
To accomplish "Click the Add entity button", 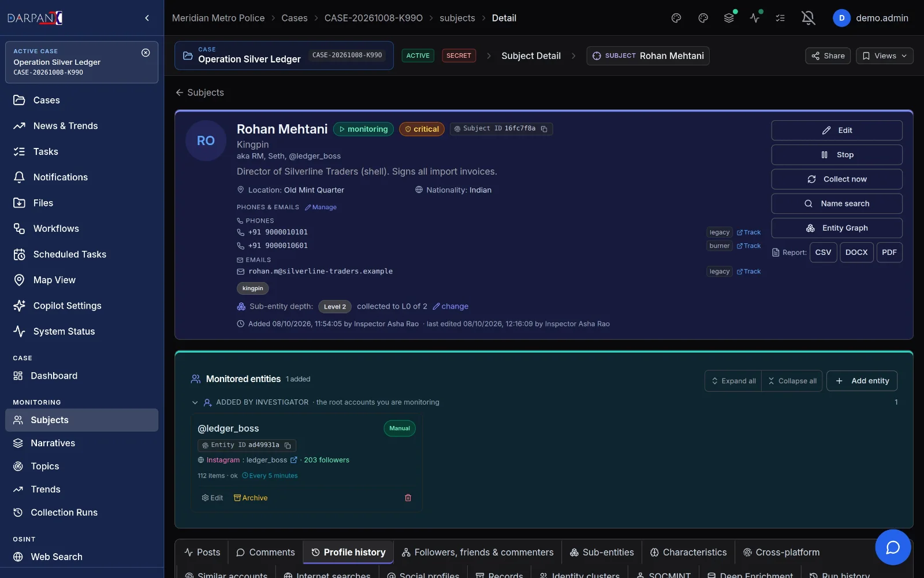I will tap(862, 381).
